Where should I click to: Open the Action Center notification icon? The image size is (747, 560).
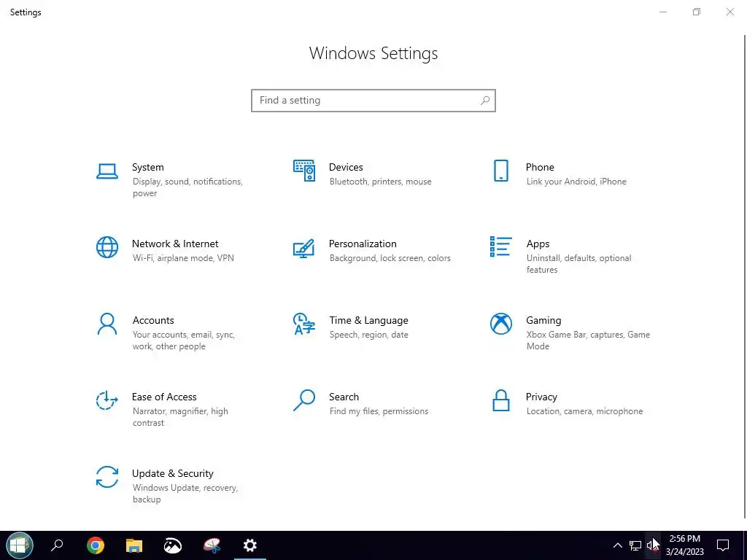click(723, 545)
